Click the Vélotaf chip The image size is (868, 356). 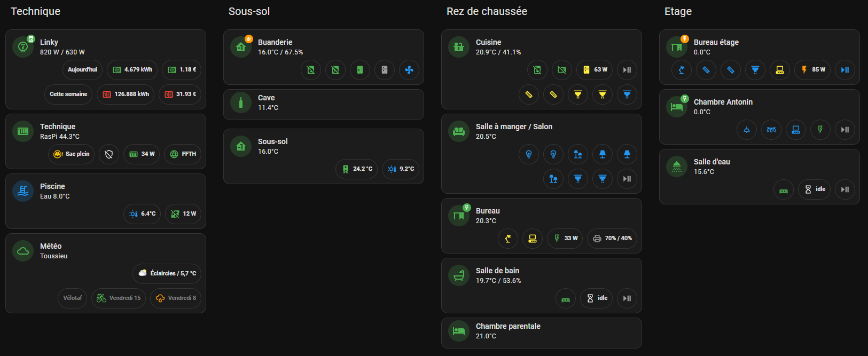click(x=73, y=298)
